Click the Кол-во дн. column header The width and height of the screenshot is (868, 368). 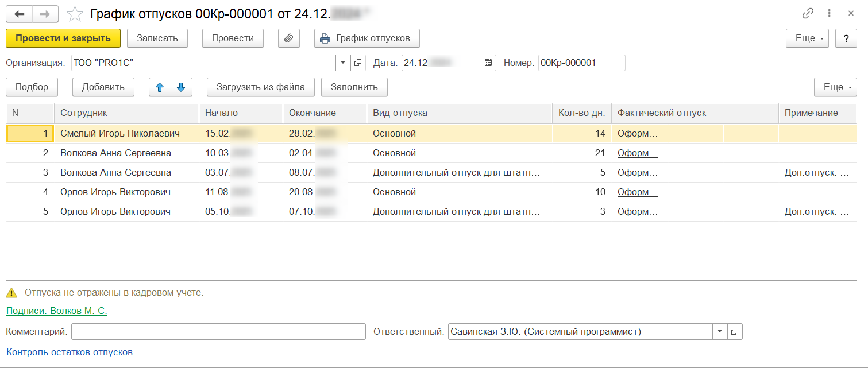click(582, 113)
